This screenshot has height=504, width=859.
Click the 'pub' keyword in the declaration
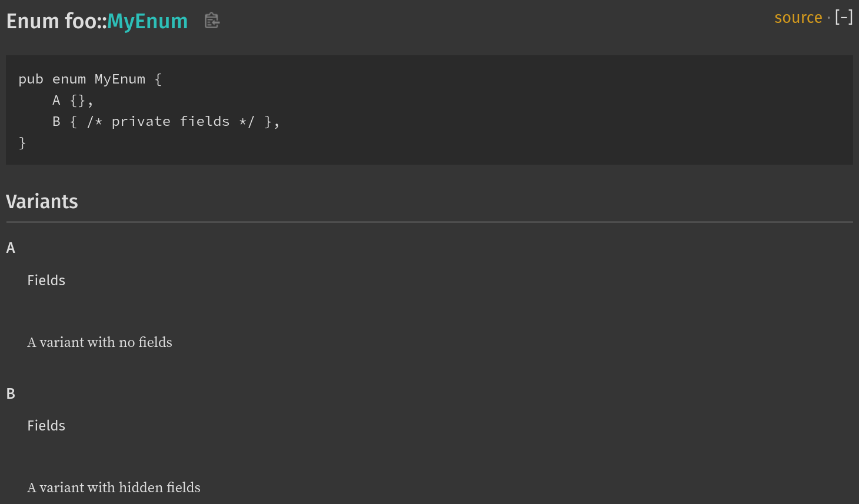click(x=31, y=79)
